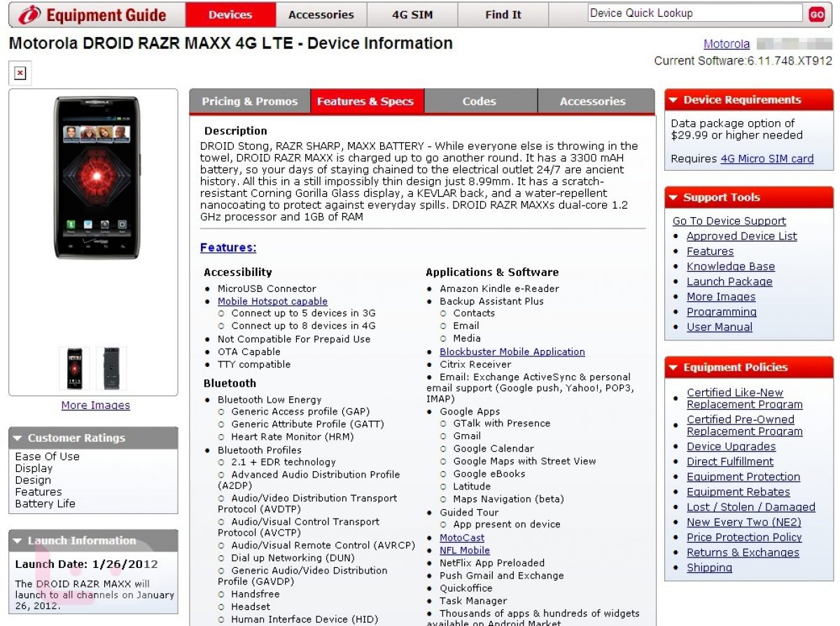Collapse the Equipment Policies panel
The height and width of the screenshot is (626, 840).
[673, 368]
